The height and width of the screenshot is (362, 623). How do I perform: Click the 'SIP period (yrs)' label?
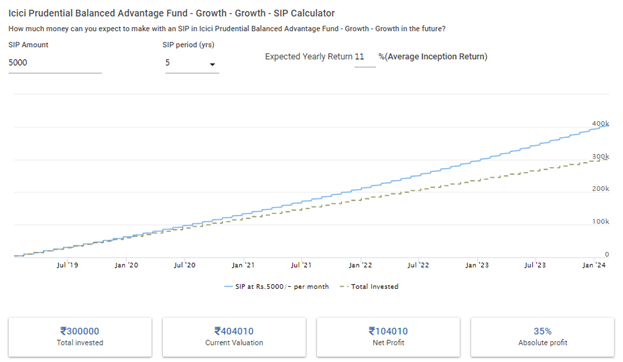188,45
